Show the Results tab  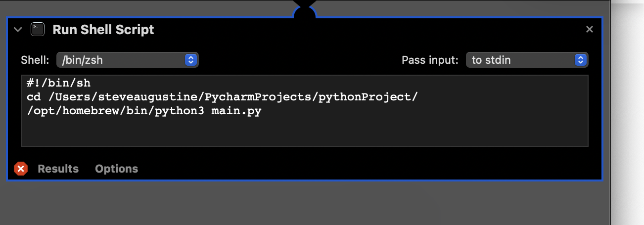[58, 169]
